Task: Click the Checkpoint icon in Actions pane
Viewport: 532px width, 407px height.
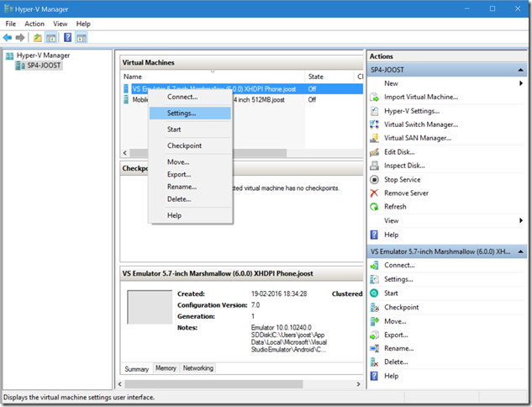Action: coord(374,308)
